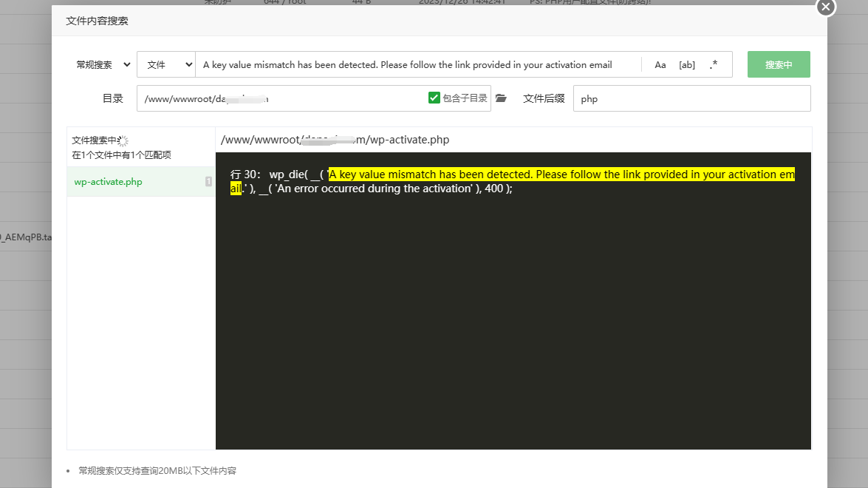
Task: Open the folder browse icon
Action: point(501,98)
